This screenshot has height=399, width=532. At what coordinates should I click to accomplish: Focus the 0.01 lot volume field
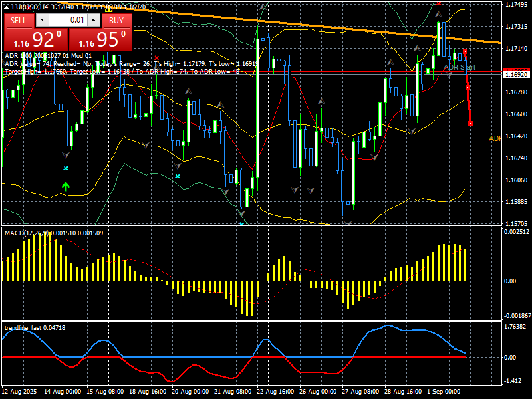(68, 20)
